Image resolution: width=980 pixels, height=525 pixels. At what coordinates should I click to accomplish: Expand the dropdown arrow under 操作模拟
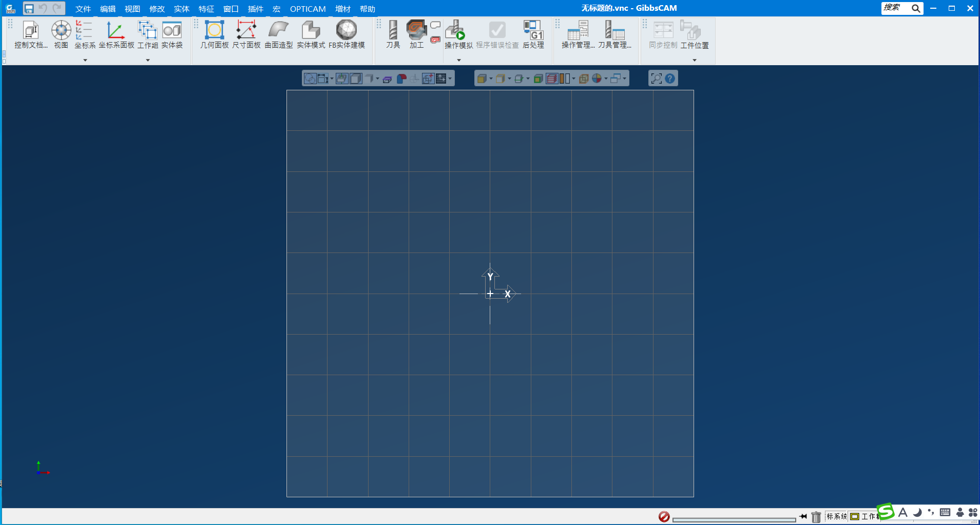(x=459, y=60)
